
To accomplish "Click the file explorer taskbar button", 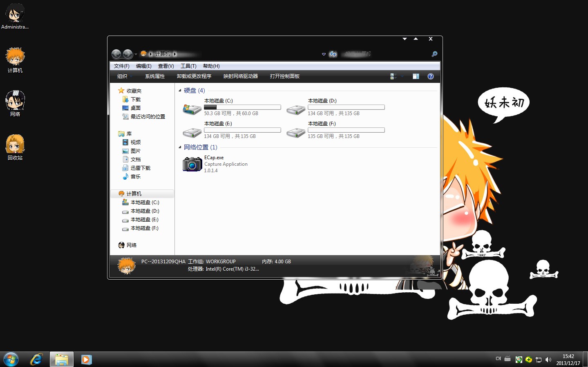I will tap(62, 360).
